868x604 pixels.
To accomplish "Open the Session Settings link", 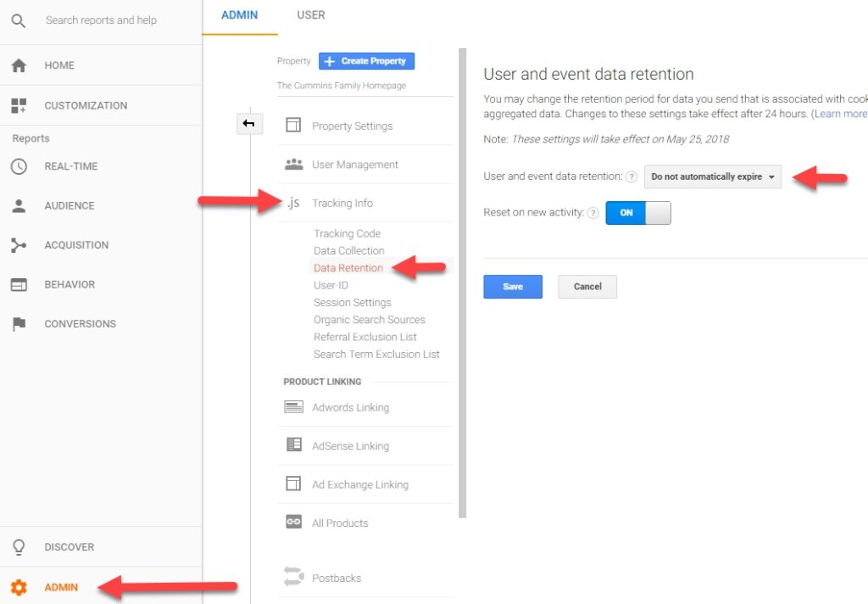I will [x=352, y=303].
